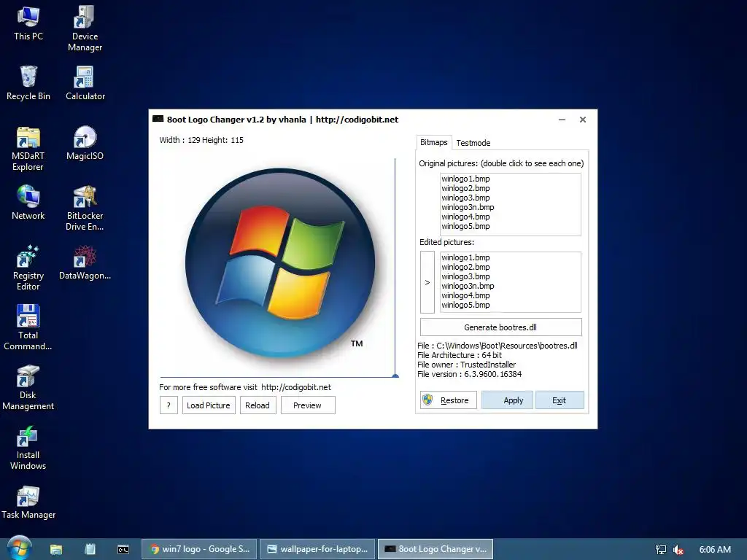Select winlogo5.bmp in Edited pictures
Image resolution: width=747 pixels, height=560 pixels.
tap(465, 305)
